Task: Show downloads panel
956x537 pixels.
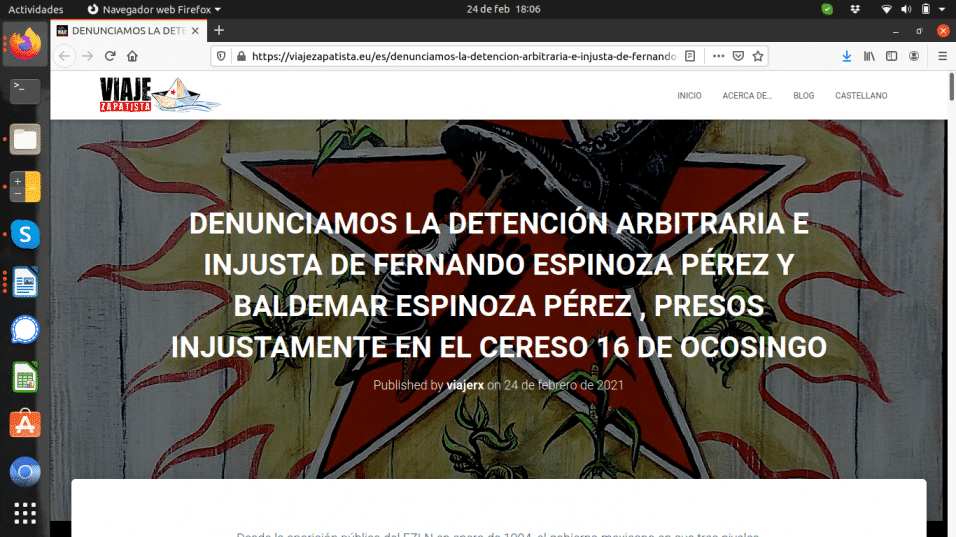Action: click(x=847, y=56)
